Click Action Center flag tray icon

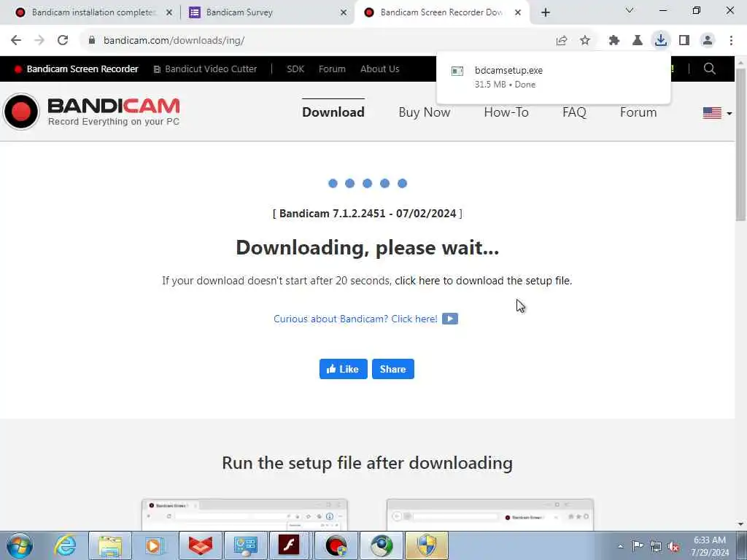638,545
